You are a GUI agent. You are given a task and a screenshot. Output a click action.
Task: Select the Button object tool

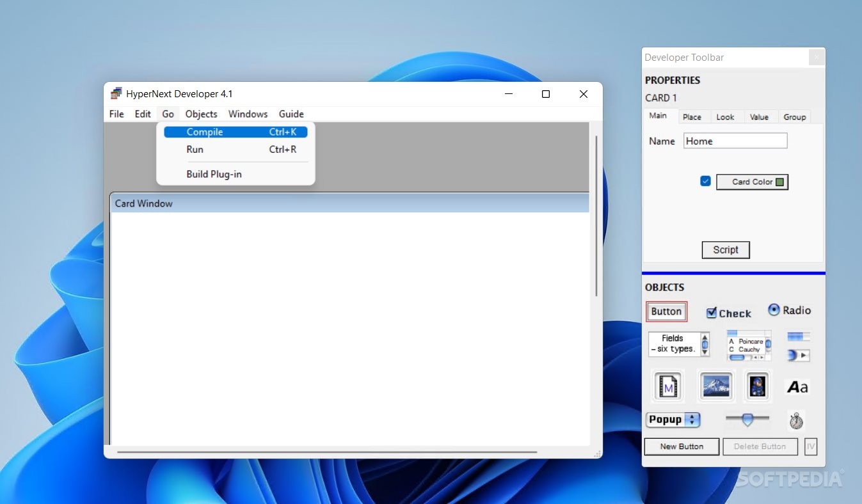(666, 311)
